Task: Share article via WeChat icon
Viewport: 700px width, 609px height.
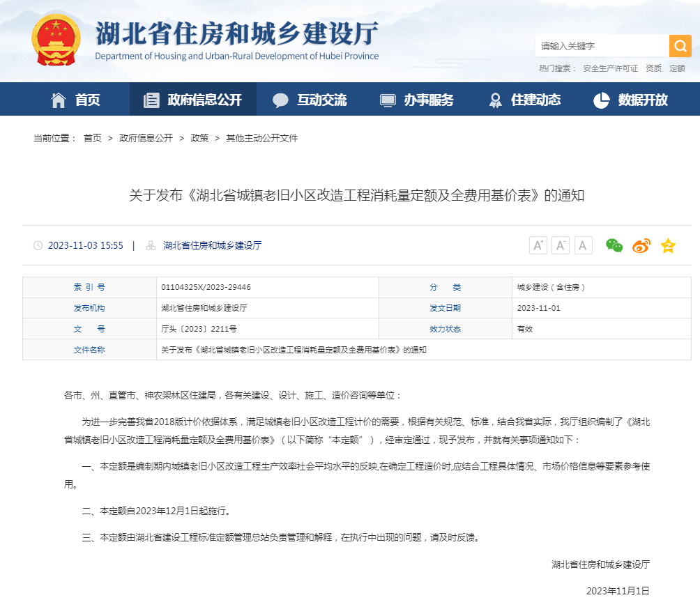Action: [x=614, y=245]
